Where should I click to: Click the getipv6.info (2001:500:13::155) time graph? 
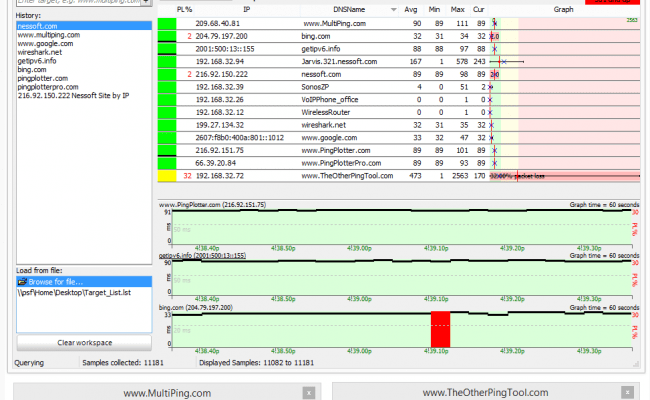pyautogui.click(x=401, y=278)
